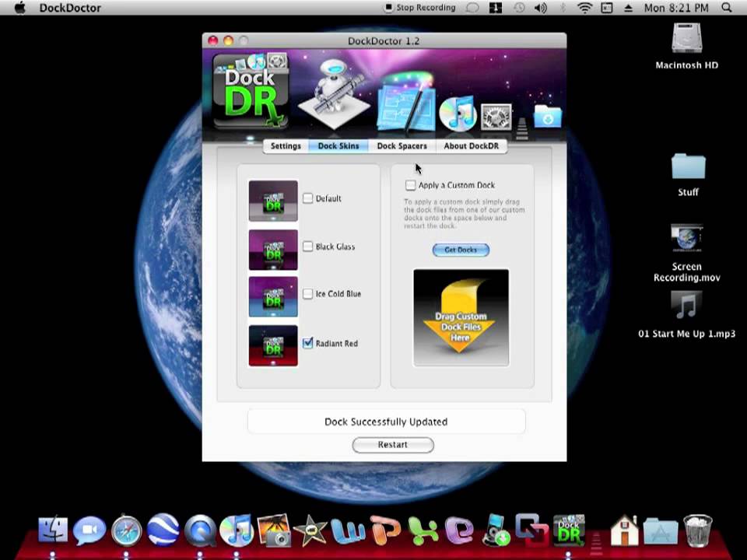
Task: Open Macintosh HD desktop drive
Action: 686,45
